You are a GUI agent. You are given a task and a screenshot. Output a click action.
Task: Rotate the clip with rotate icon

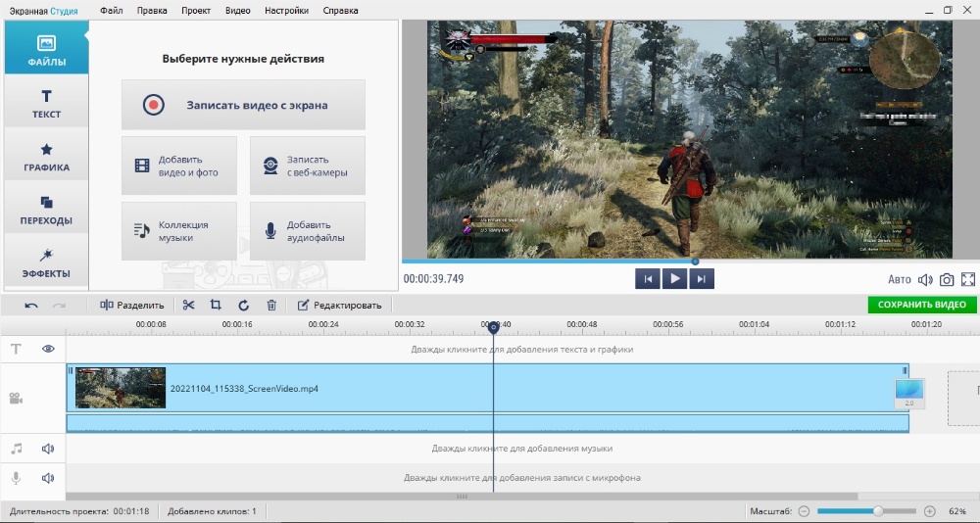click(244, 305)
